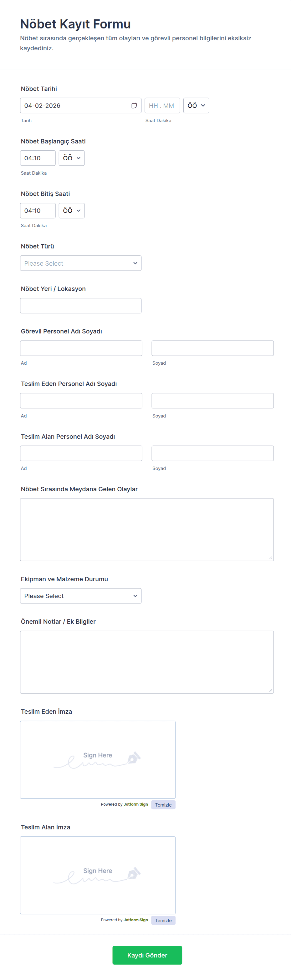
Task: Open the Nöbet Başlangıç Saati ÖÖ dropdown
Action: coord(72,158)
